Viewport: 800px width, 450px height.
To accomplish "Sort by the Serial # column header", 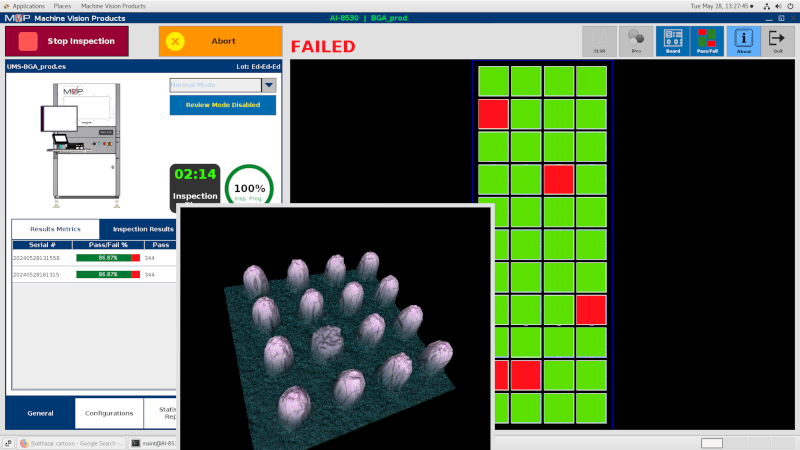I will click(42, 245).
